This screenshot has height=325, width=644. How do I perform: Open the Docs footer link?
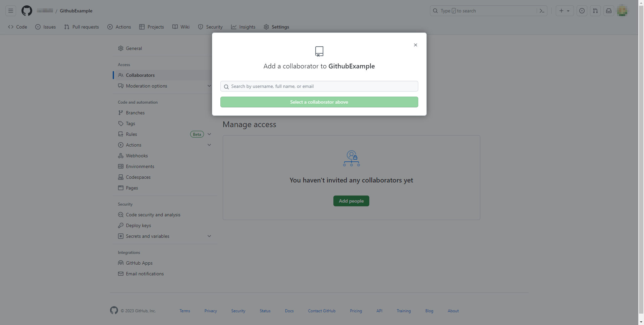(x=289, y=311)
